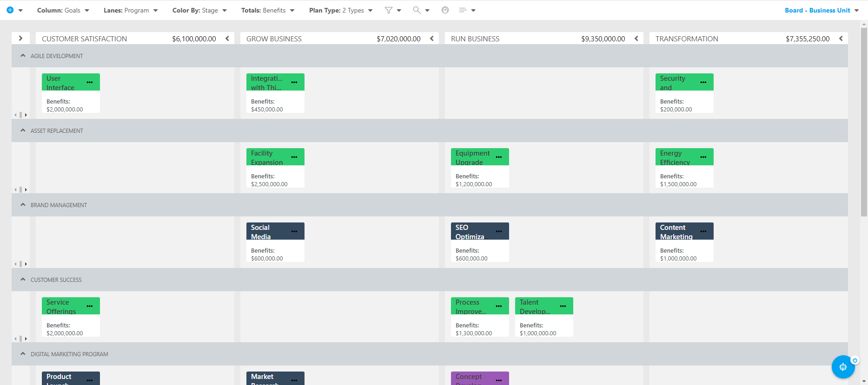Open options menu on Market Research card
The height and width of the screenshot is (385, 868).
(x=294, y=381)
